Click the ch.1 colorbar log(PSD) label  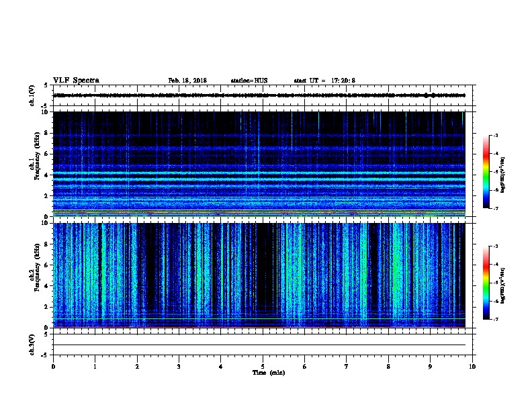[x=502, y=175]
